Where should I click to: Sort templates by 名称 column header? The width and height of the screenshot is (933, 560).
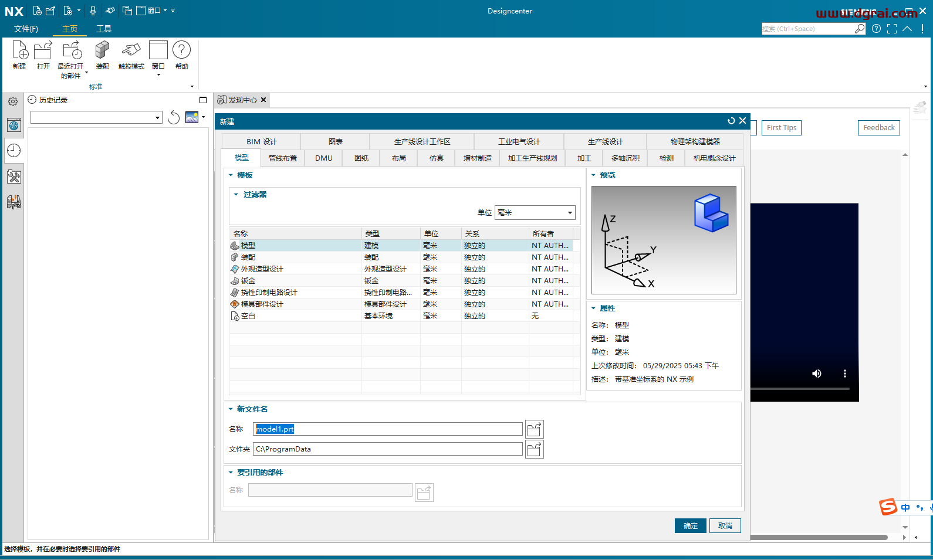[x=295, y=233]
